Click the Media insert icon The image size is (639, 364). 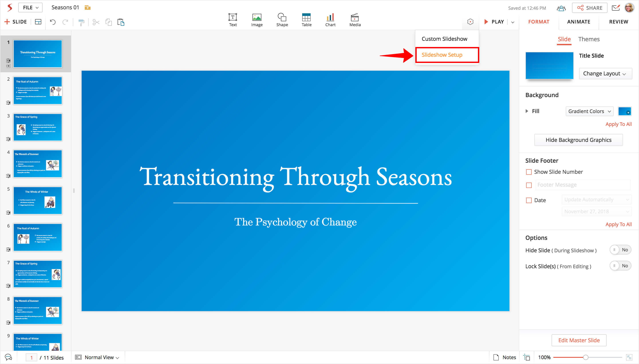[355, 20]
